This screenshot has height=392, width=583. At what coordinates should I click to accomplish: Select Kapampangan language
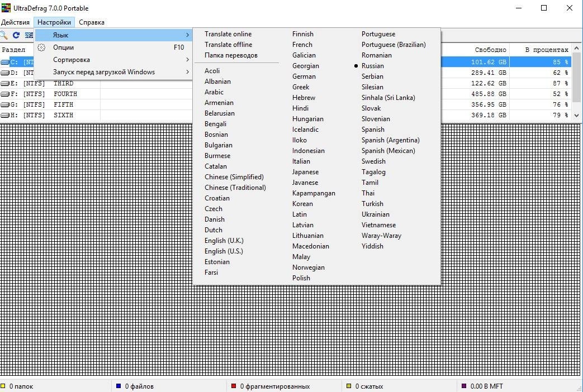pyautogui.click(x=314, y=193)
